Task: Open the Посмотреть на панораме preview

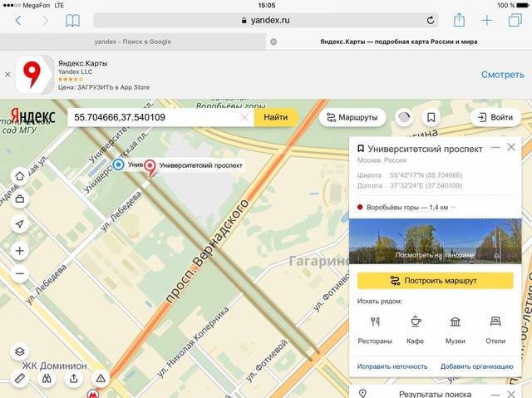Action: point(436,241)
